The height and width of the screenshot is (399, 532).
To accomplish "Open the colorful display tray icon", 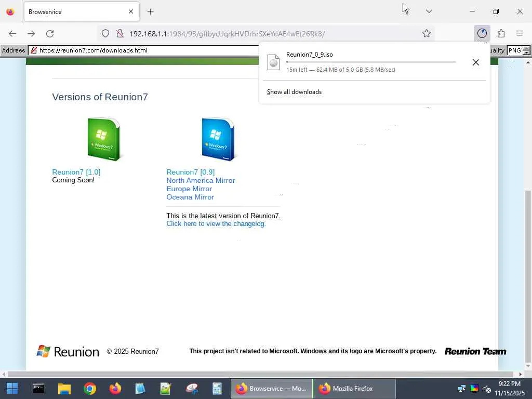I will click(x=474, y=389).
